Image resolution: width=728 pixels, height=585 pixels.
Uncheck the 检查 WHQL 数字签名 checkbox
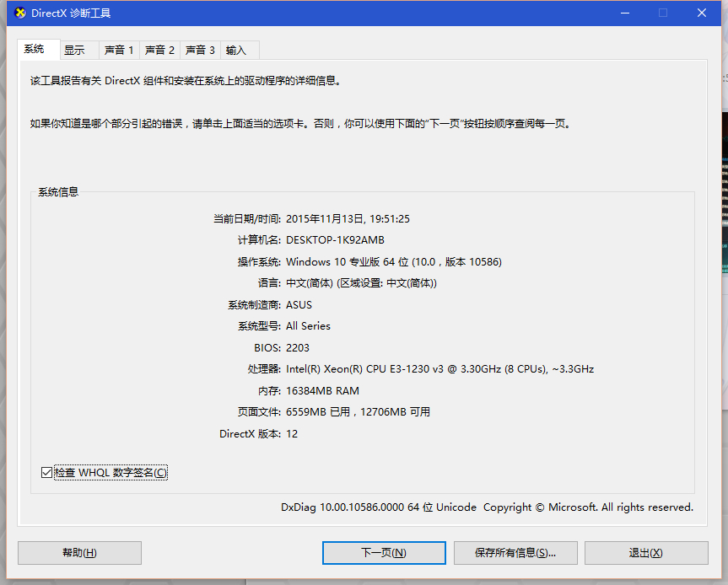(46, 472)
